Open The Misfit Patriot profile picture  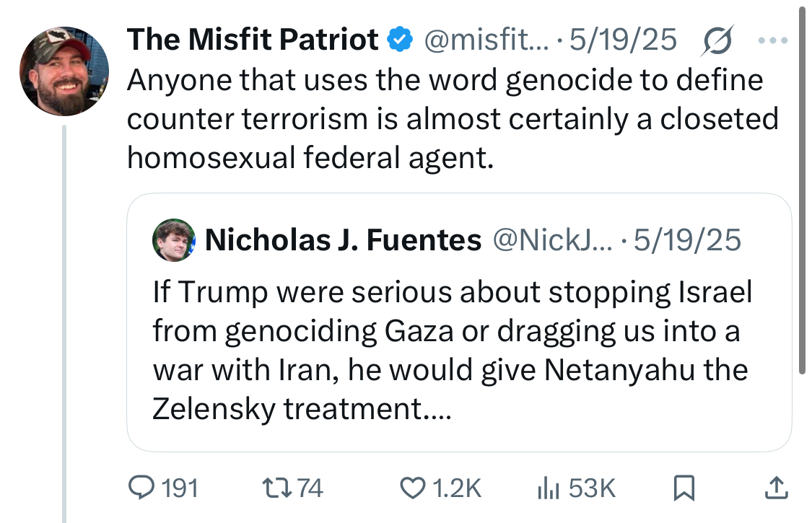tap(64, 71)
